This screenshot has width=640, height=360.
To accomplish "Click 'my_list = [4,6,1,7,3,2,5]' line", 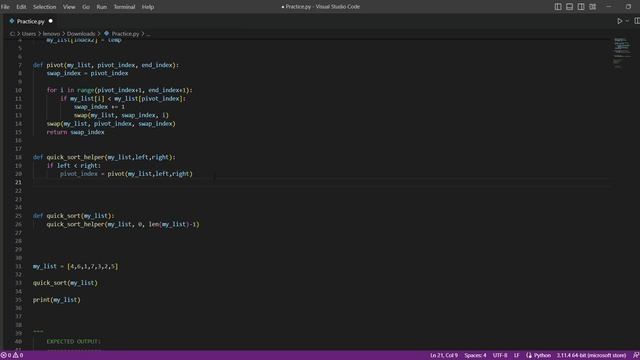I will tap(76, 266).
